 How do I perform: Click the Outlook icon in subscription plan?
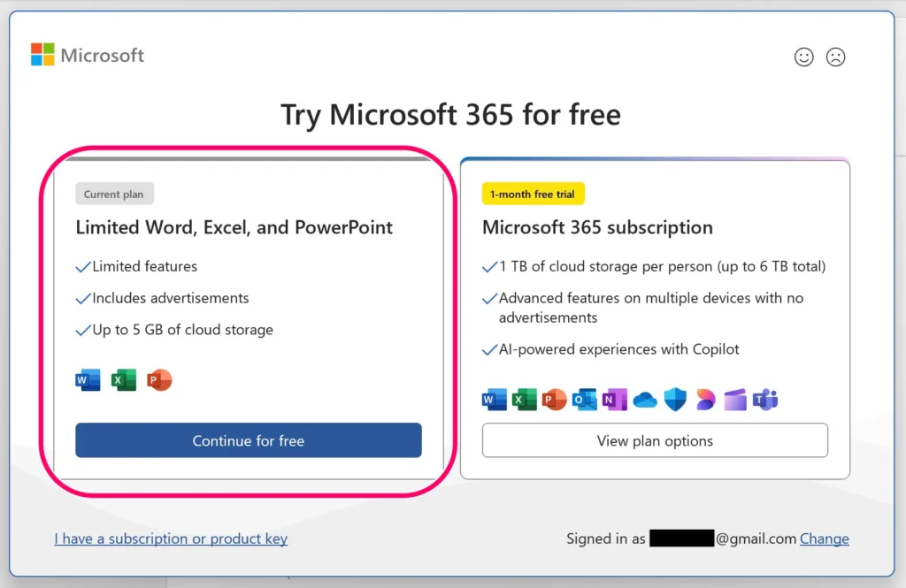pyautogui.click(x=585, y=400)
